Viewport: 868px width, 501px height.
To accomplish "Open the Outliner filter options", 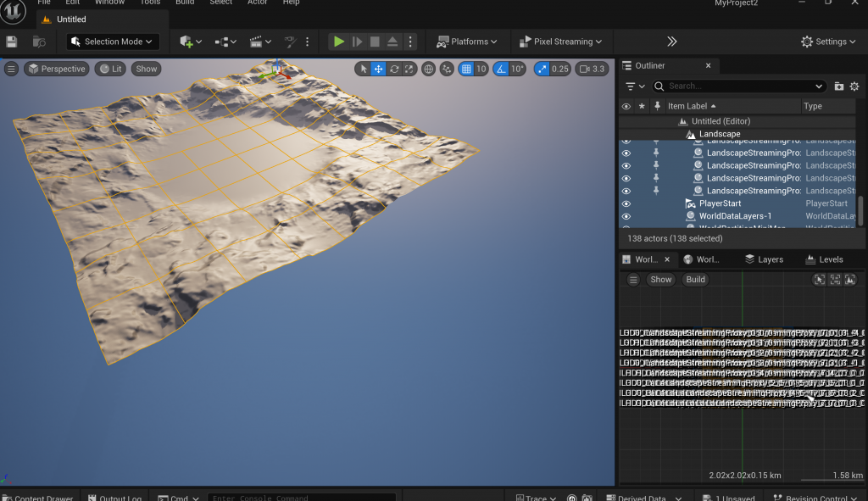I will coord(635,86).
